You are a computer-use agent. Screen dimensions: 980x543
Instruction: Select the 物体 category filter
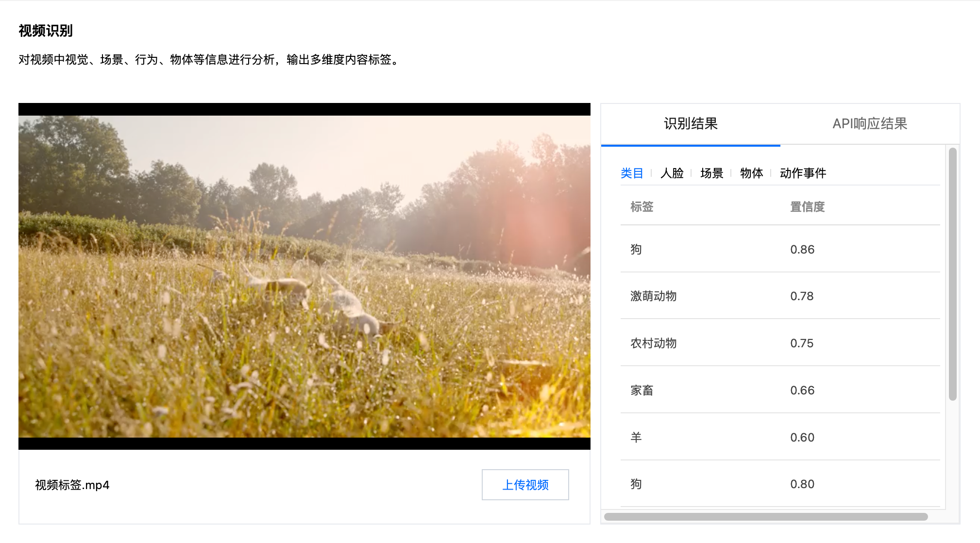[752, 173]
